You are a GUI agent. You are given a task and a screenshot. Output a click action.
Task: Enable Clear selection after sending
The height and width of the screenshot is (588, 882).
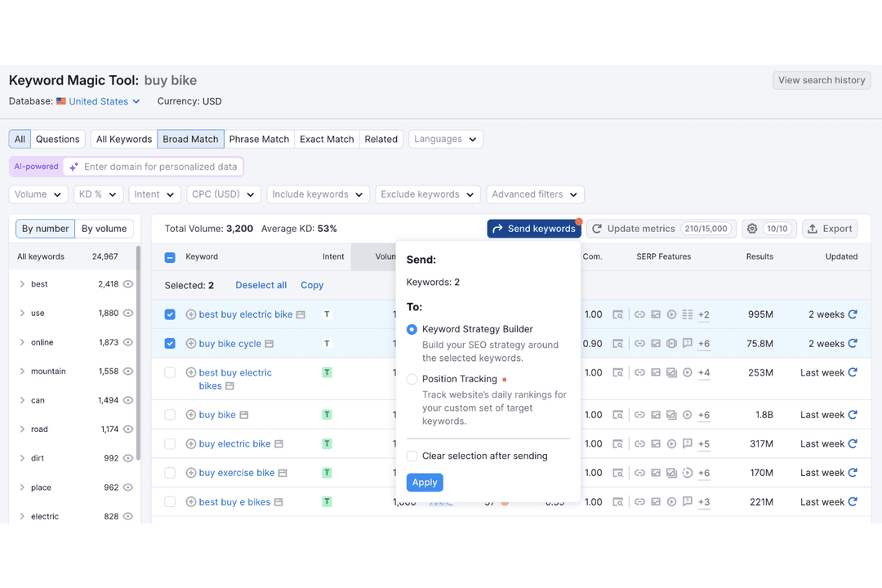coord(412,456)
